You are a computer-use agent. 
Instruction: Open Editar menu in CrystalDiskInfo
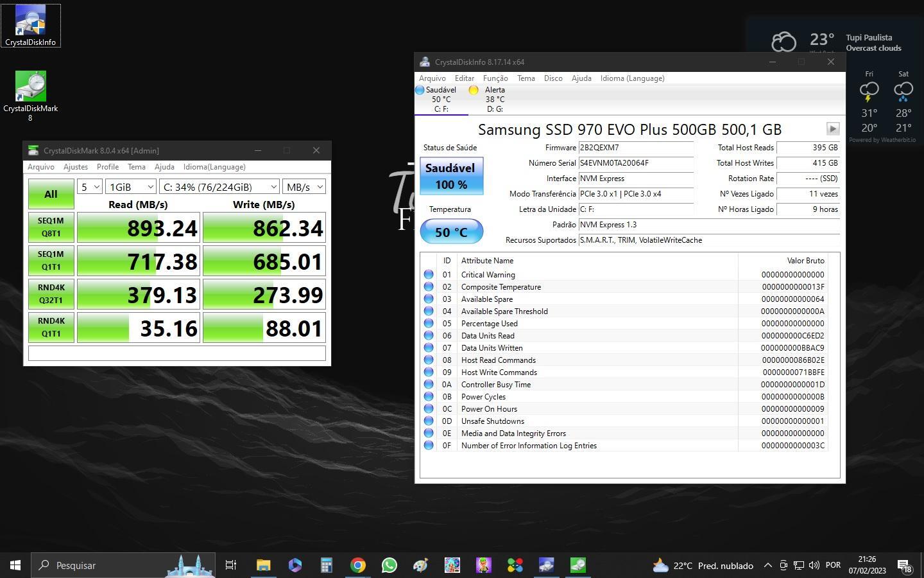click(x=465, y=78)
